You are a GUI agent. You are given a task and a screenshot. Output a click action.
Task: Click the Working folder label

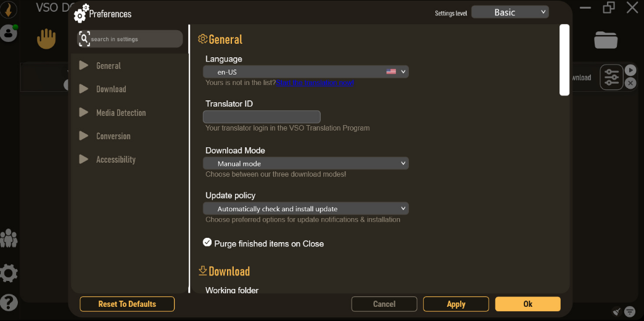[x=232, y=290]
